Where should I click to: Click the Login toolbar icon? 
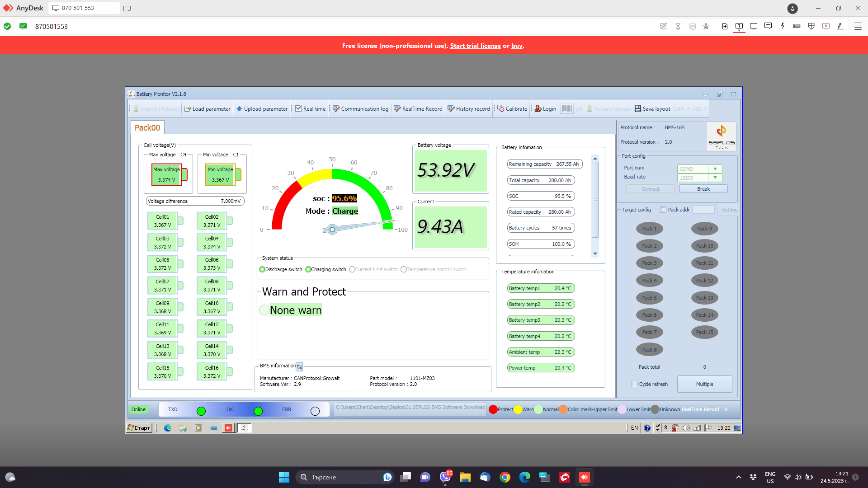[538, 109]
